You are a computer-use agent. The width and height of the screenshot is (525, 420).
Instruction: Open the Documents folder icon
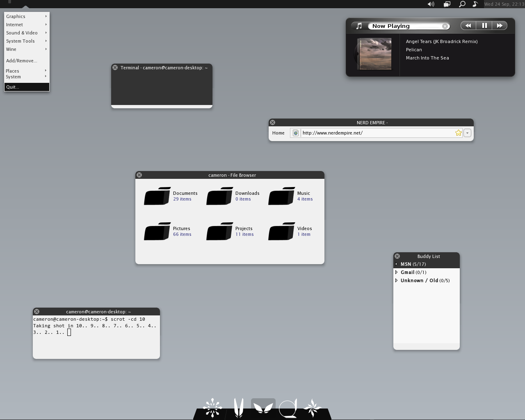pos(157,196)
